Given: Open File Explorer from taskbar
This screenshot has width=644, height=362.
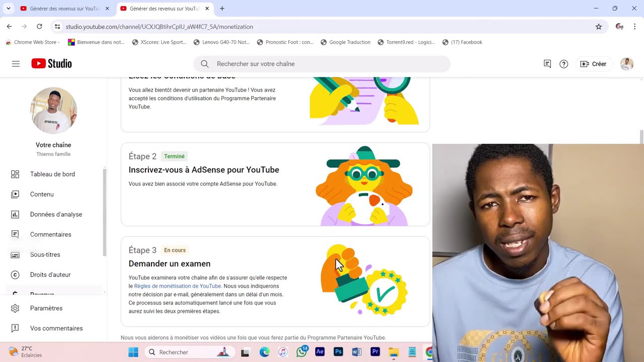Looking at the screenshot, I should click(x=393, y=352).
